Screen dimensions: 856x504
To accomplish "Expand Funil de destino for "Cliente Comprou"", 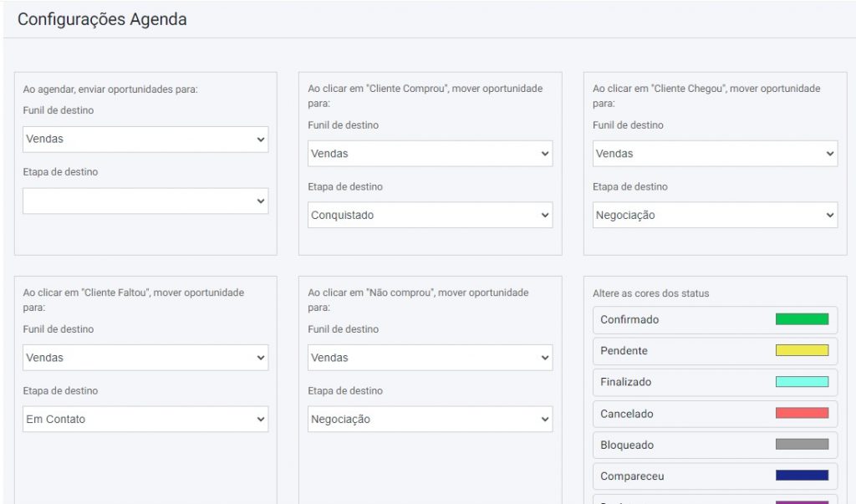I will pyautogui.click(x=430, y=154).
